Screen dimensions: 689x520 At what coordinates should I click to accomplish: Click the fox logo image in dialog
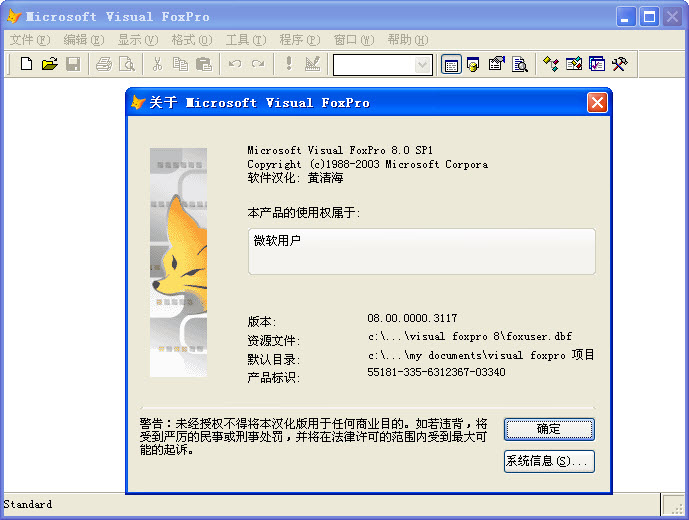pyautogui.click(x=178, y=262)
